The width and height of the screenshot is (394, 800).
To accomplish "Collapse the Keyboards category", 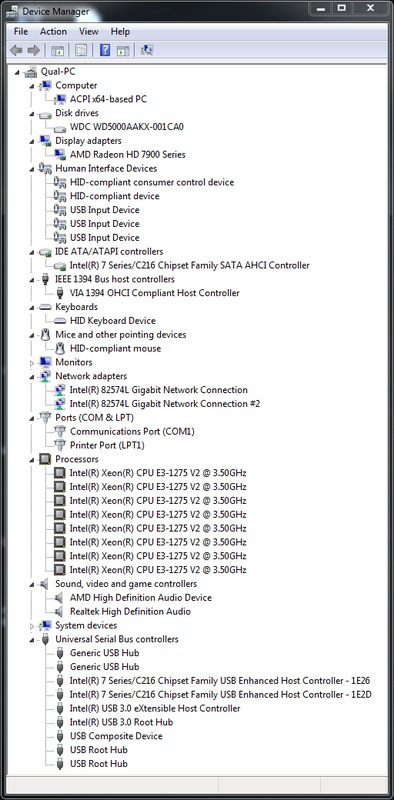I will coord(32,308).
